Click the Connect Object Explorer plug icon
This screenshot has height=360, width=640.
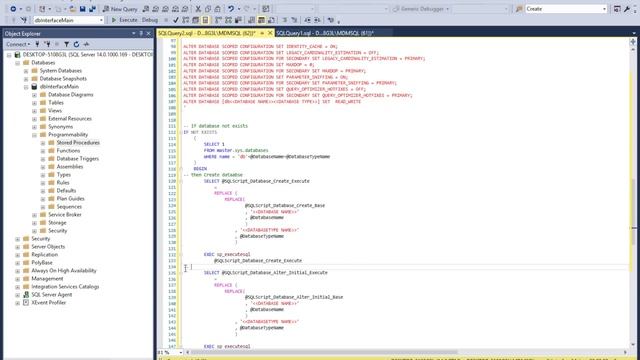coord(37,44)
